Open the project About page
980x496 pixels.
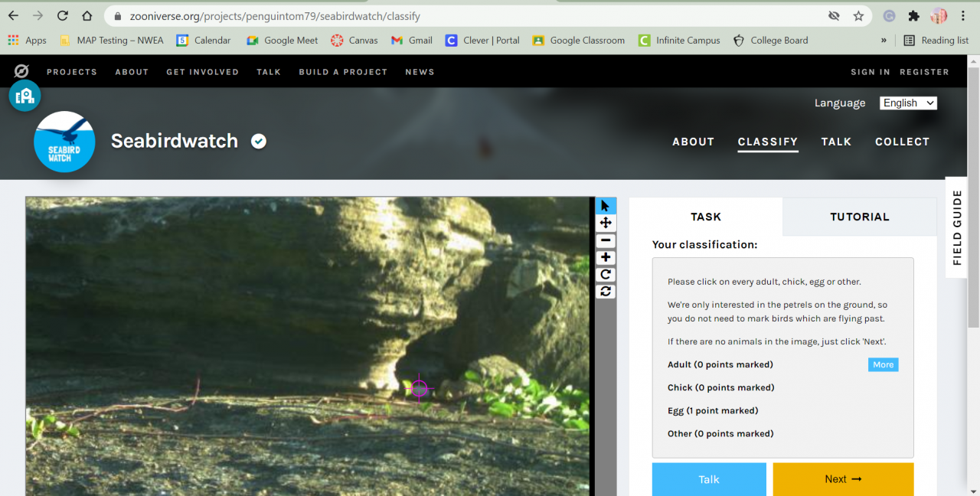click(x=694, y=142)
